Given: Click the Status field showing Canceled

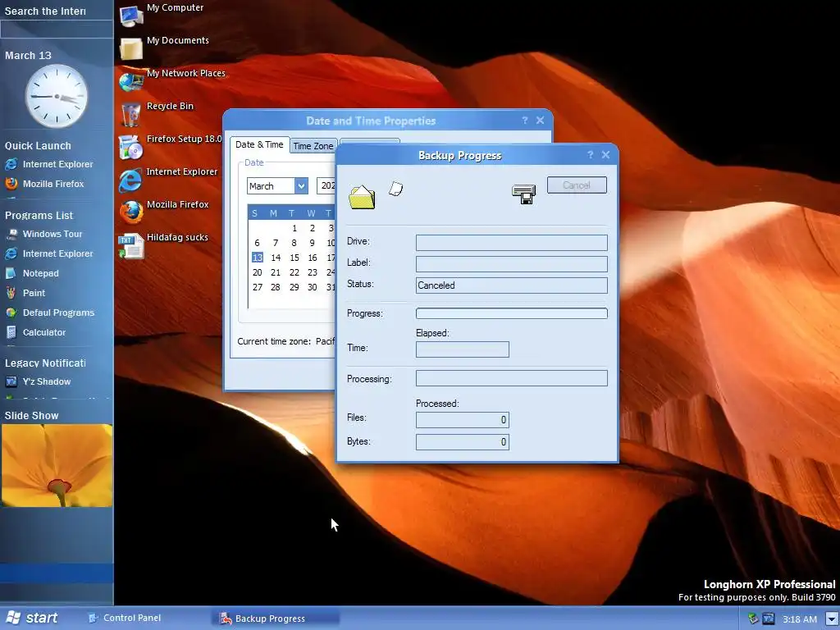Looking at the screenshot, I should [x=512, y=285].
